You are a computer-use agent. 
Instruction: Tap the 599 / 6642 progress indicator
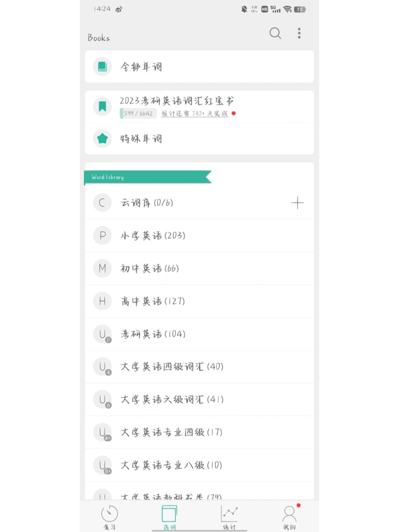[138, 113]
